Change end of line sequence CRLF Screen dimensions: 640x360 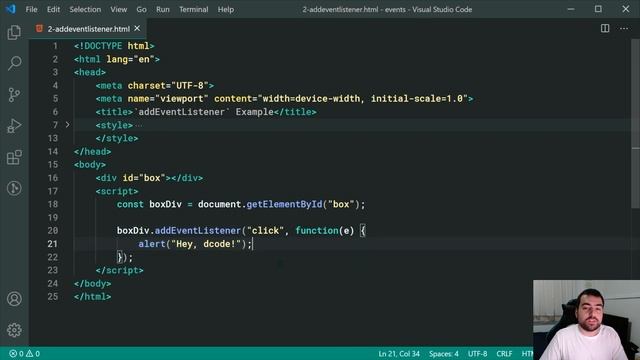coord(504,353)
